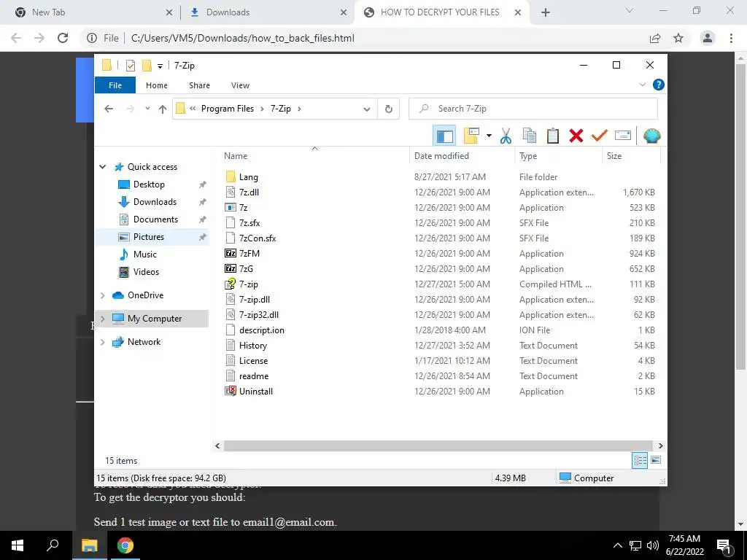Image resolution: width=747 pixels, height=560 pixels.
Task: Select the 7-zip help file icon
Action: (x=231, y=284)
